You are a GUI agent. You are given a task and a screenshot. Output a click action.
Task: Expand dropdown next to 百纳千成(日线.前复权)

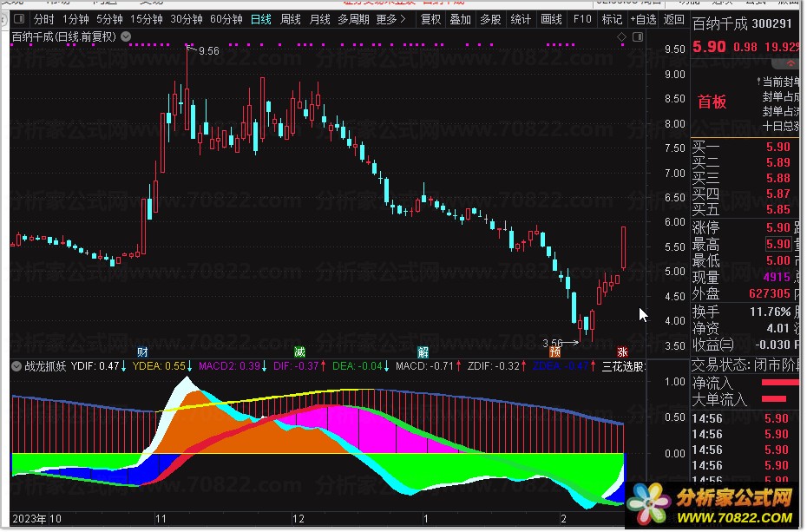pyautogui.click(x=126, y=36)
